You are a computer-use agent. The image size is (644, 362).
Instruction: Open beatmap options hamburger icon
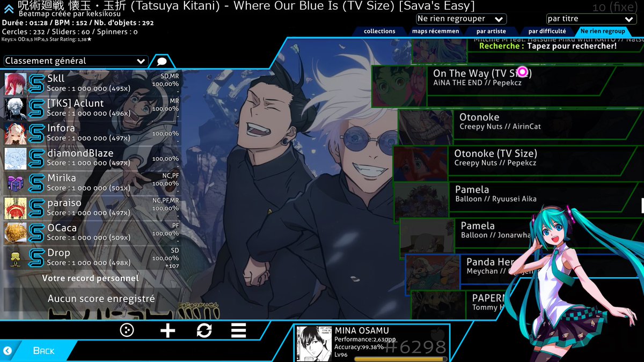(x=239, y=330)
